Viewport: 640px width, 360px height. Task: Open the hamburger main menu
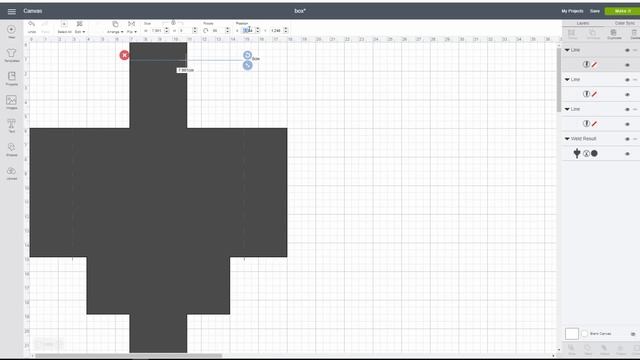(x=11, y=11)
